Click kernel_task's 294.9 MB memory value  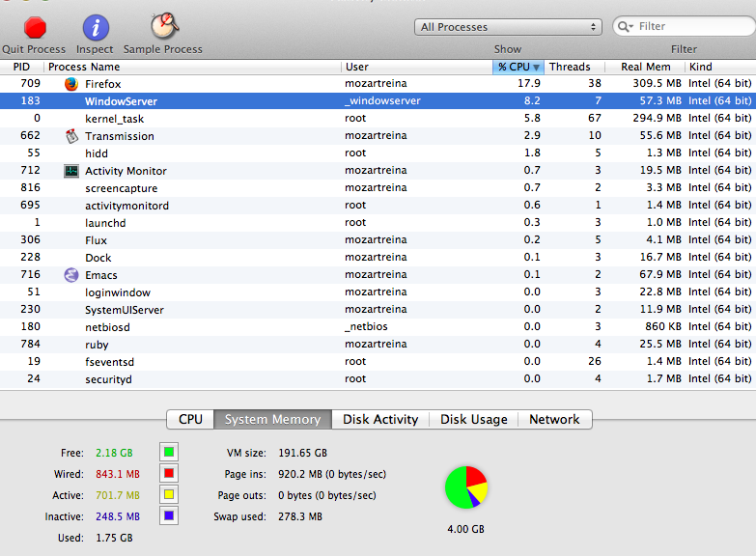click(658, 118)
